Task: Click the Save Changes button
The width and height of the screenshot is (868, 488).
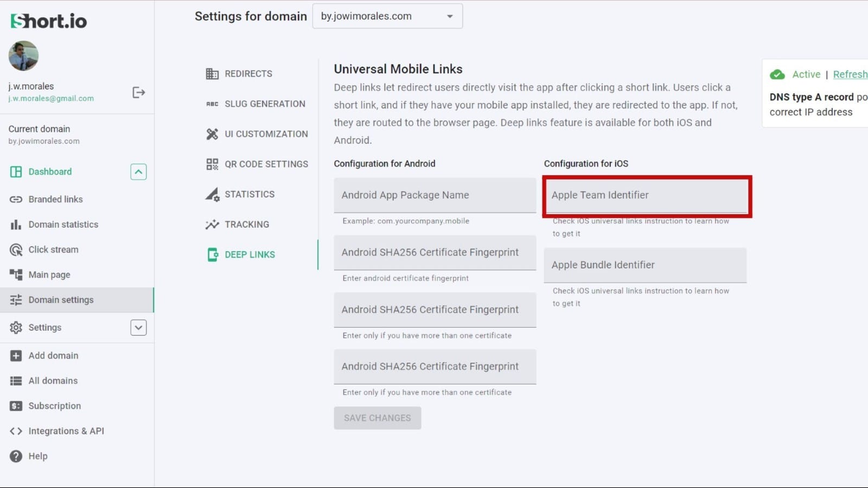Action: (x=378, y=418)
